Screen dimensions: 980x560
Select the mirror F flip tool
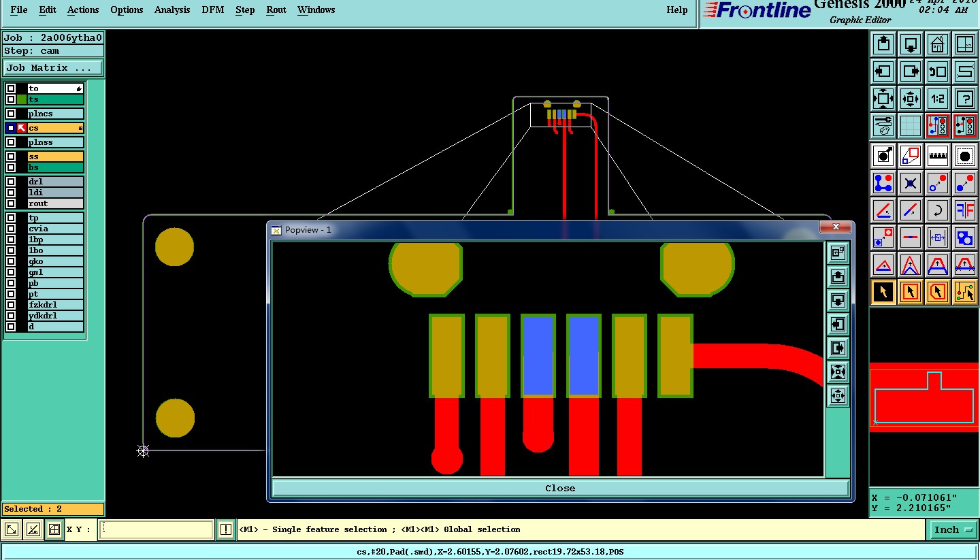click(965, 210)
